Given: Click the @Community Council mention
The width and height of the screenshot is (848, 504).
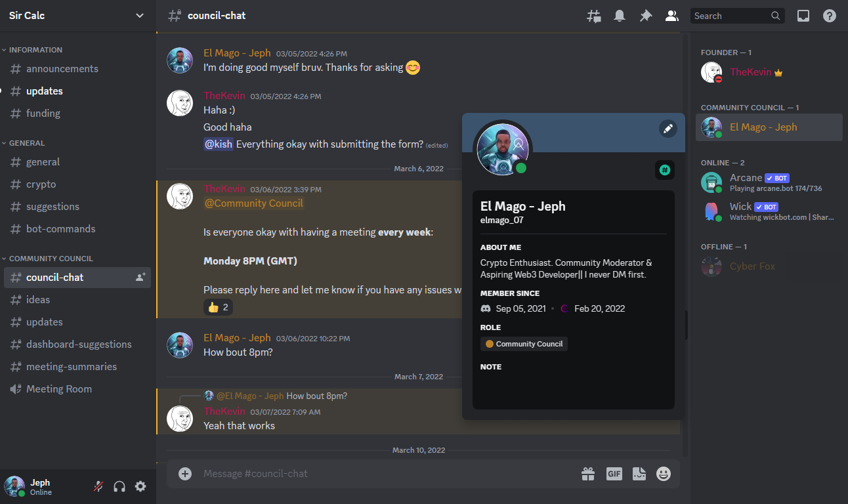Looking at the screenshot, I should 254,203.
